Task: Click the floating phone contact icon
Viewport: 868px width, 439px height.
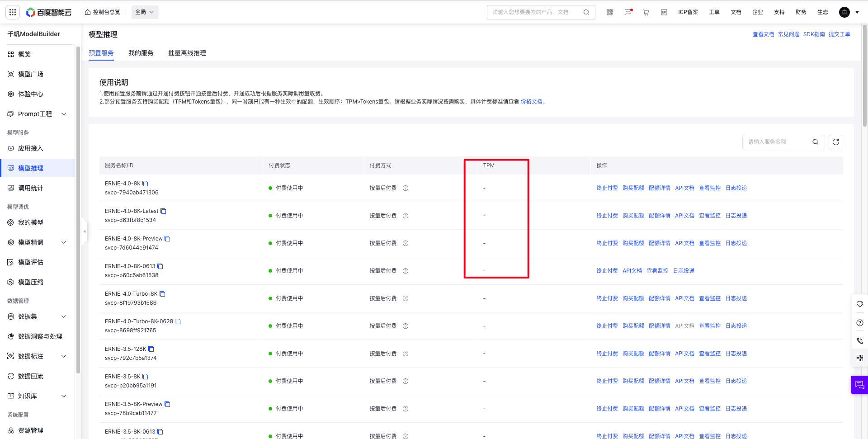Action: [860, 340]
